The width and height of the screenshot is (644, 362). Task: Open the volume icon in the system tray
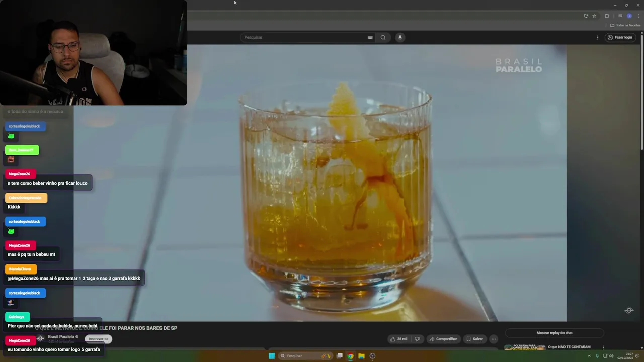click(611, 356)
